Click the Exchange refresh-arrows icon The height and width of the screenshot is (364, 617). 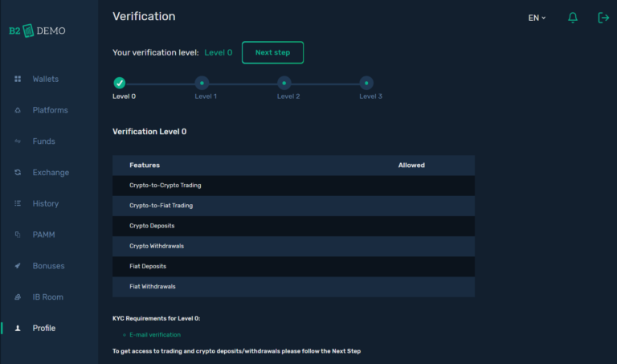tap(18, 173)
